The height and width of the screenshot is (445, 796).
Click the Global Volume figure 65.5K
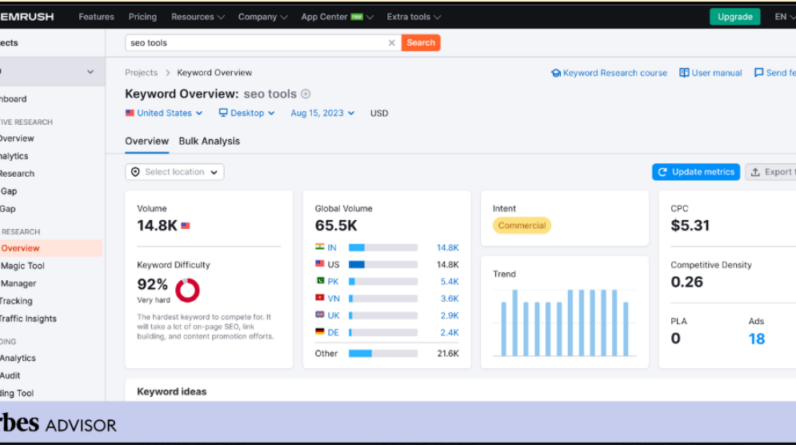[x=336, y=225]
